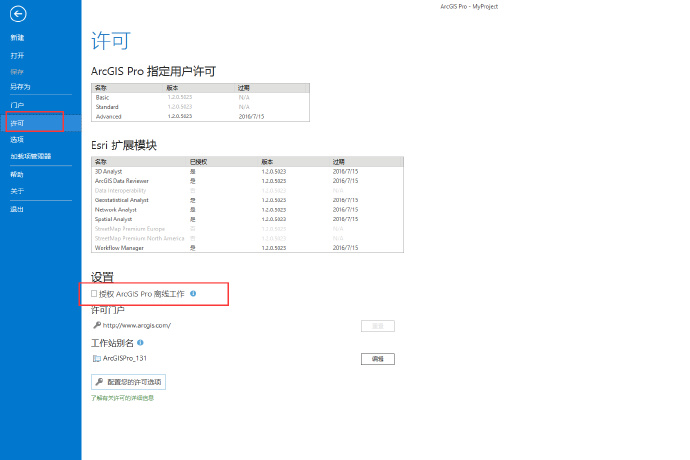Open 帮助 from the sidebar

coord(17,174)
